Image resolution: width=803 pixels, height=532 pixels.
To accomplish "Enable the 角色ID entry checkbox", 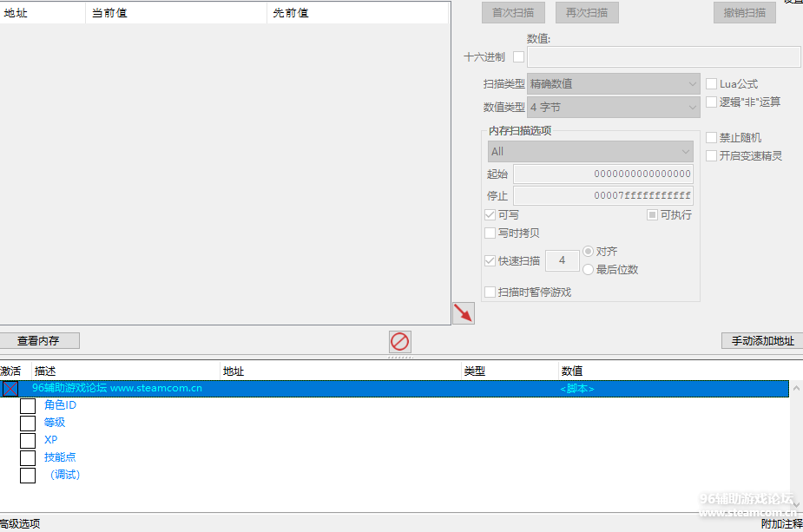I will 28,405.
